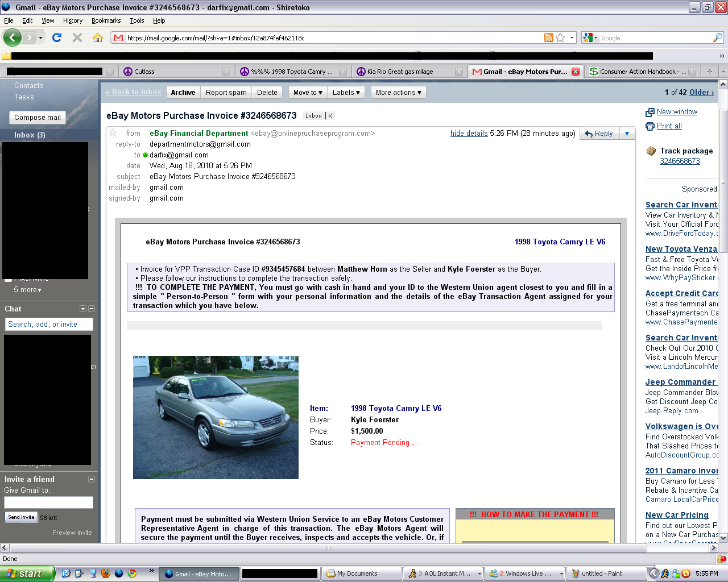
Task: Click the printer icon beside Print all
Action: [x=650, y=126]
